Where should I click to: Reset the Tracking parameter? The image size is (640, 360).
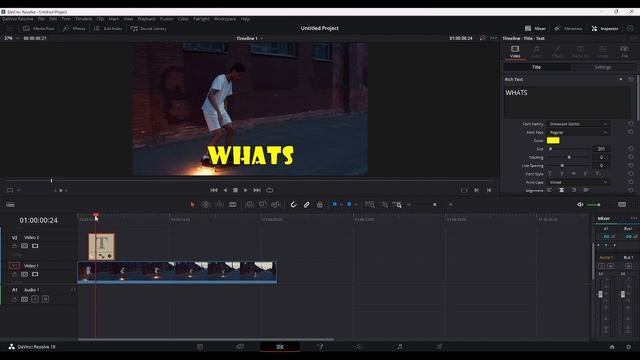[x=631, y=157]
